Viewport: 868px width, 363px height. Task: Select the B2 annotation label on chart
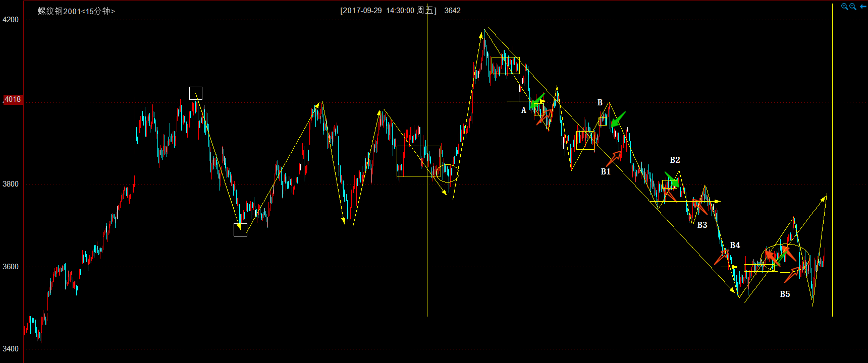[675, 160]
